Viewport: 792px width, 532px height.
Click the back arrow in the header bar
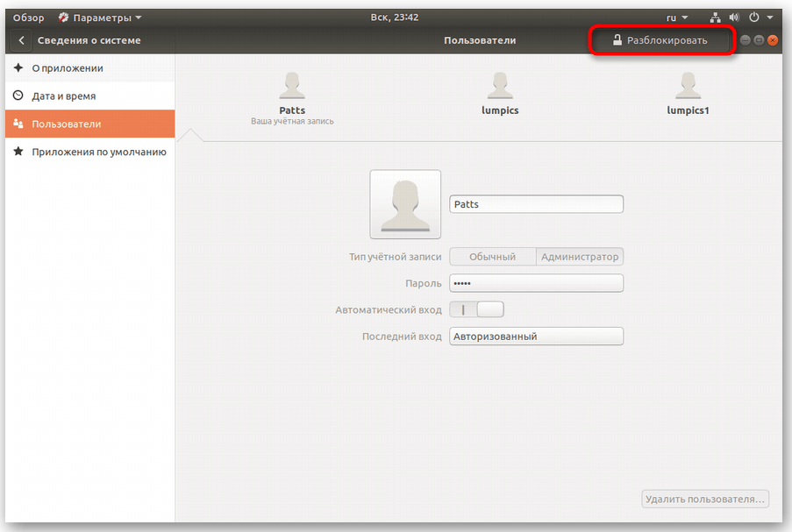[21, 40]
